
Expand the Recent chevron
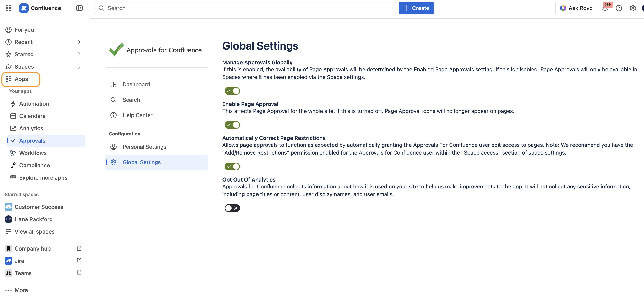(79, 42)
